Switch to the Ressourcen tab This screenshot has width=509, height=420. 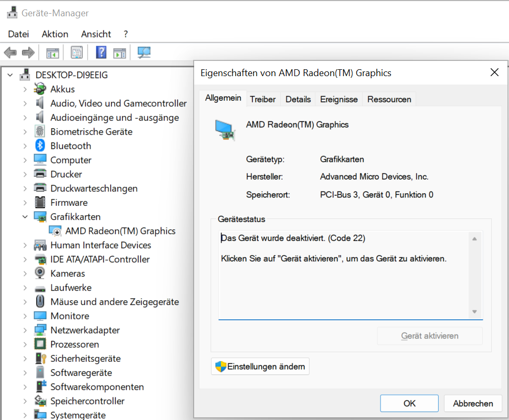(389, 99)
